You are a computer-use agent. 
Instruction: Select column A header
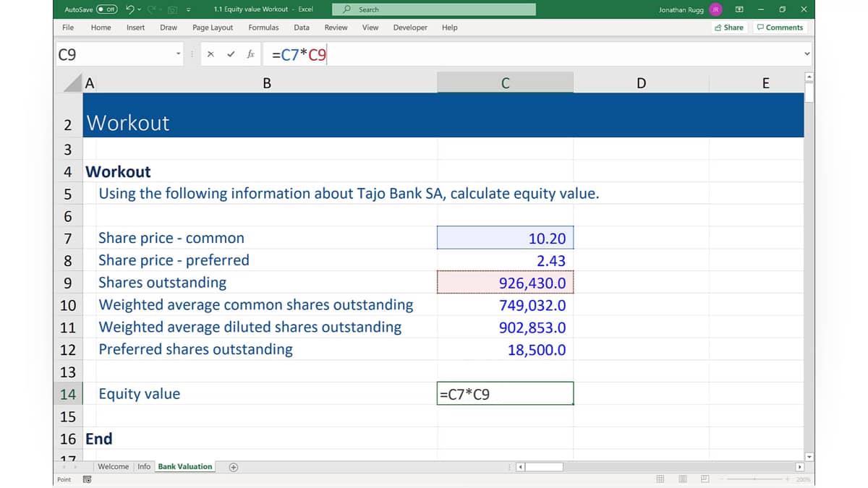coord(90,83)
